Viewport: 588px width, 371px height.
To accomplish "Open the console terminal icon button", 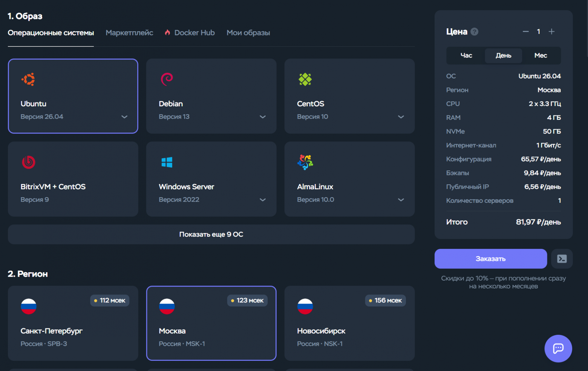I will click(562, 259).
